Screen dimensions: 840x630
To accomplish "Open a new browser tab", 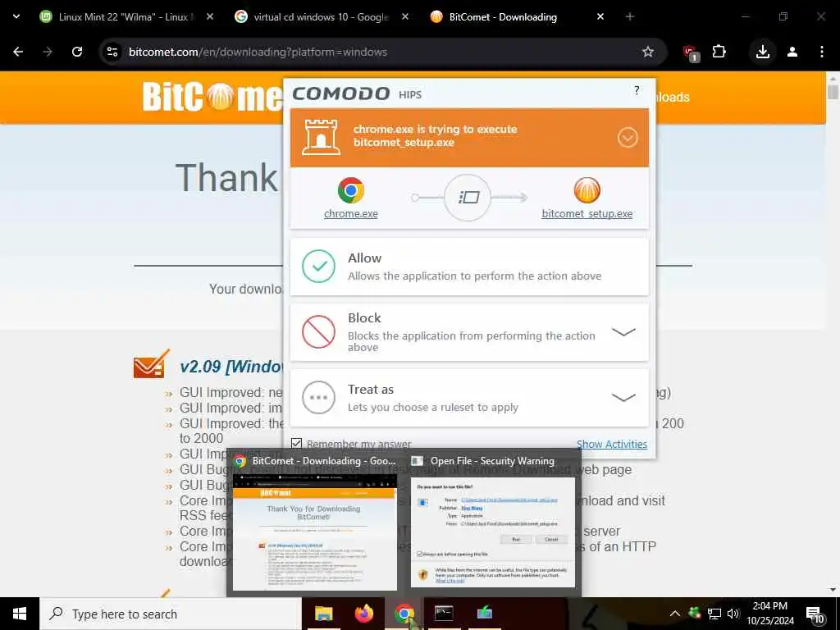I will pyautogui.click(x=629, y=16).
